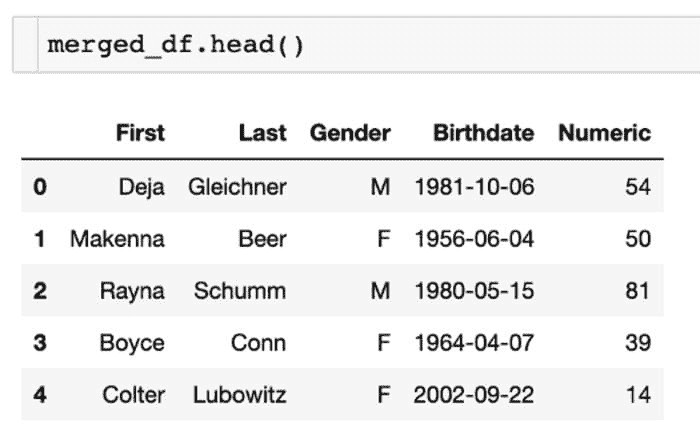Click the Schumm last name cell
Viewport: 700px width, 439px height.
coord(240,291)
